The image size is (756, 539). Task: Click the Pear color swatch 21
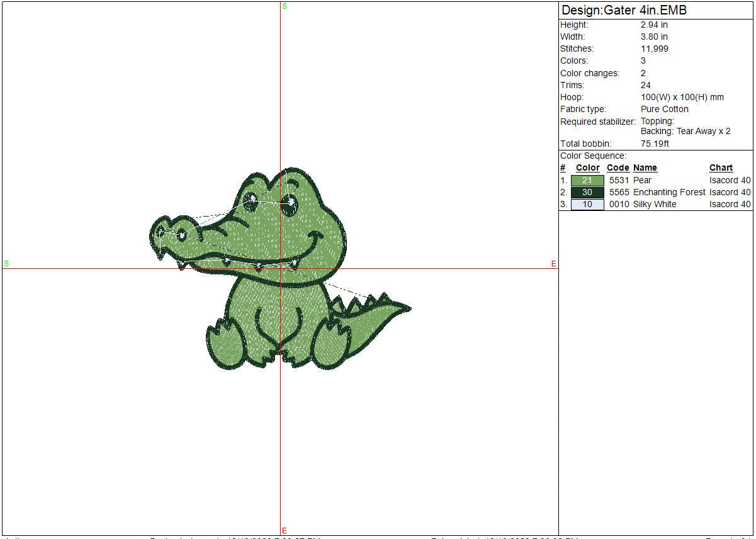pyautogui.click(x=587, y=181)
